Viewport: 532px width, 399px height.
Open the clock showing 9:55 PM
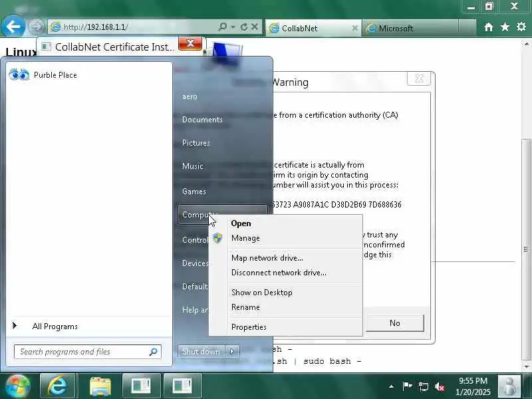pos(473,386)
